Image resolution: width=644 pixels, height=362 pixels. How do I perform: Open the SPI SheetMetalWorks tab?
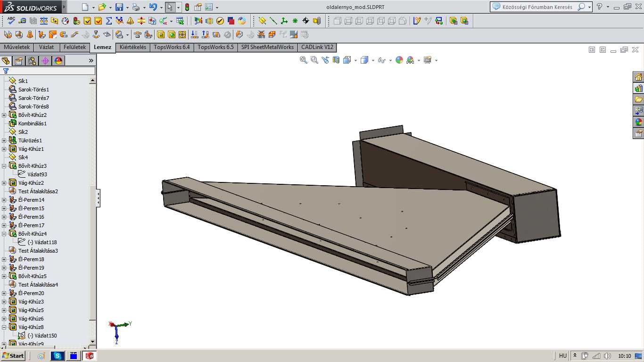pyautogui.click(x=267, y=47)
